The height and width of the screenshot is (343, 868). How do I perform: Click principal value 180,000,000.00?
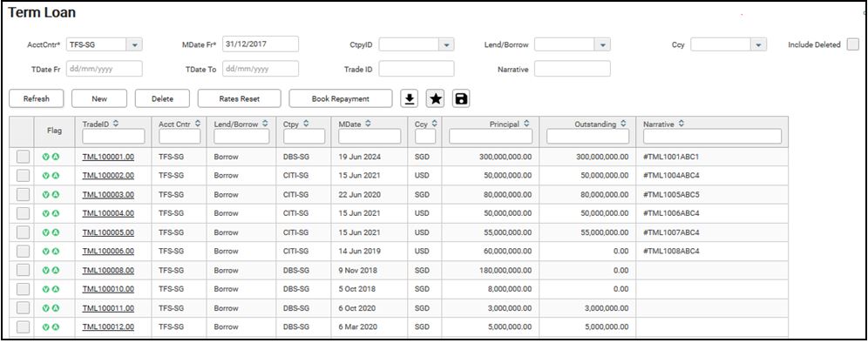tap(505, 271)
